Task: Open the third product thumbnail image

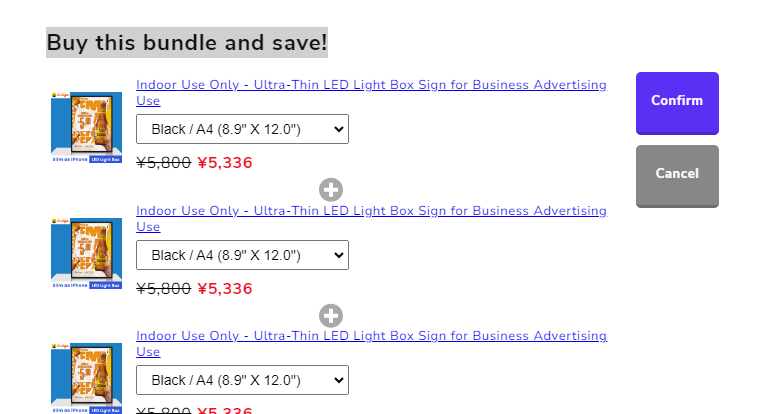Action: tap(86, 378)
